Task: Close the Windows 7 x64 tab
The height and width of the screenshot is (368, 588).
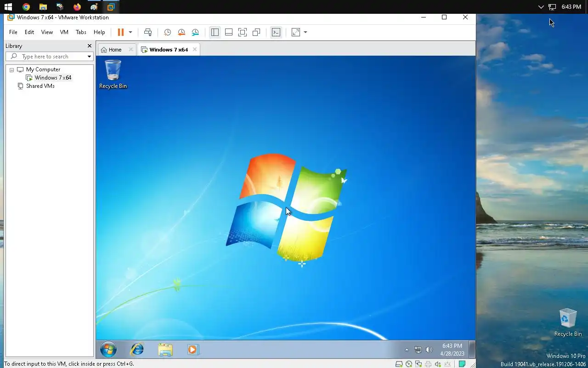Action: [x=195, y=50]
